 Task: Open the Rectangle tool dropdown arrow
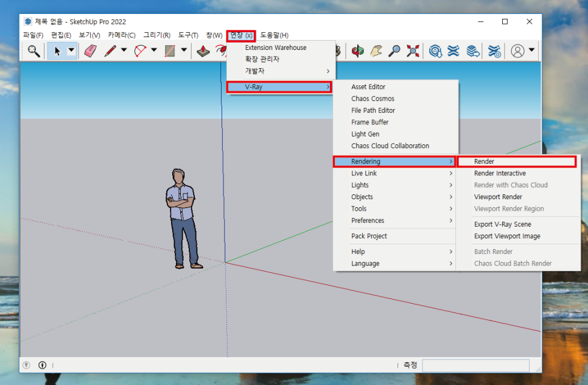click(x=184, y=50)
